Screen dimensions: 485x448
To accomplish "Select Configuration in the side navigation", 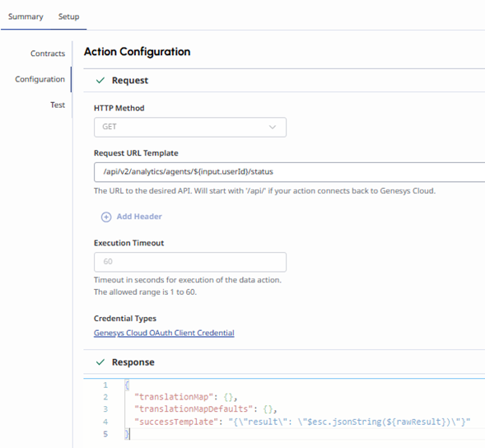I will [x=40, y=79].
